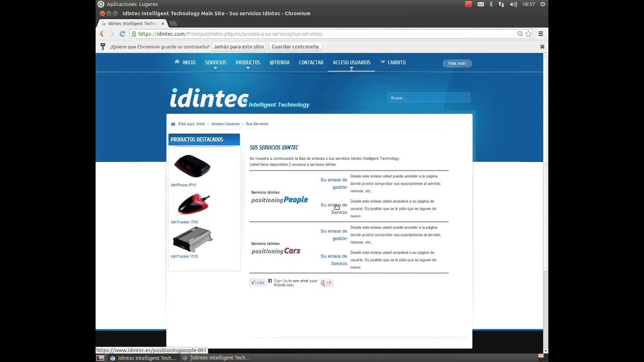Click the home icon in breadcrumb
644x362 pixels.
[173, 124]
